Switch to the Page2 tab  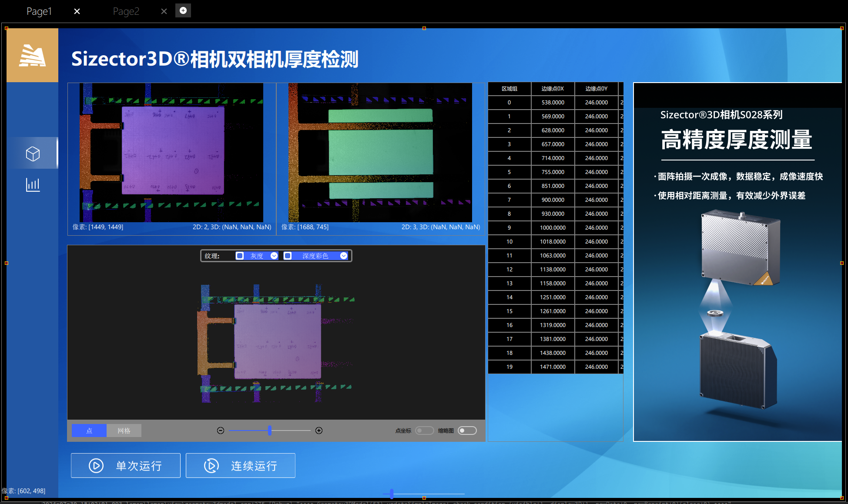126,11
